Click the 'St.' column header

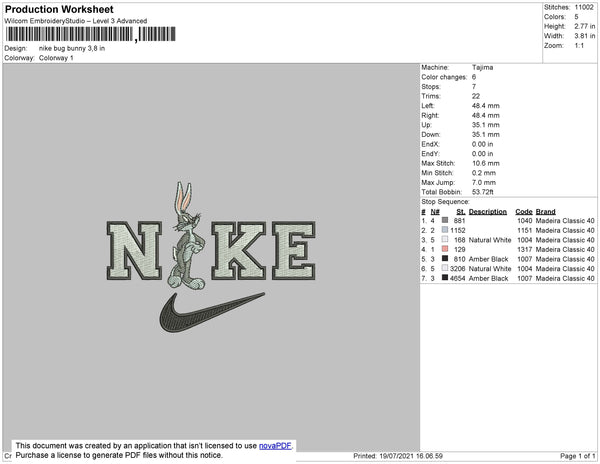point(461,212)
